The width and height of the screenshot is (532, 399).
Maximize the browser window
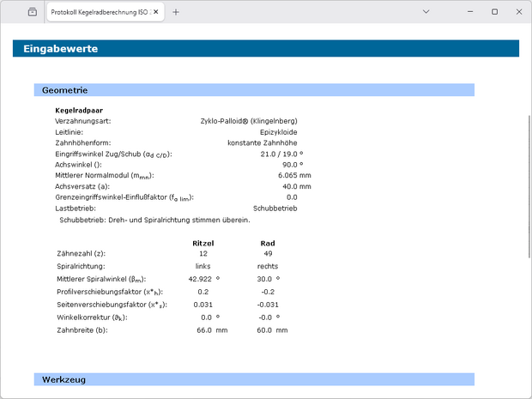point(494,12)
